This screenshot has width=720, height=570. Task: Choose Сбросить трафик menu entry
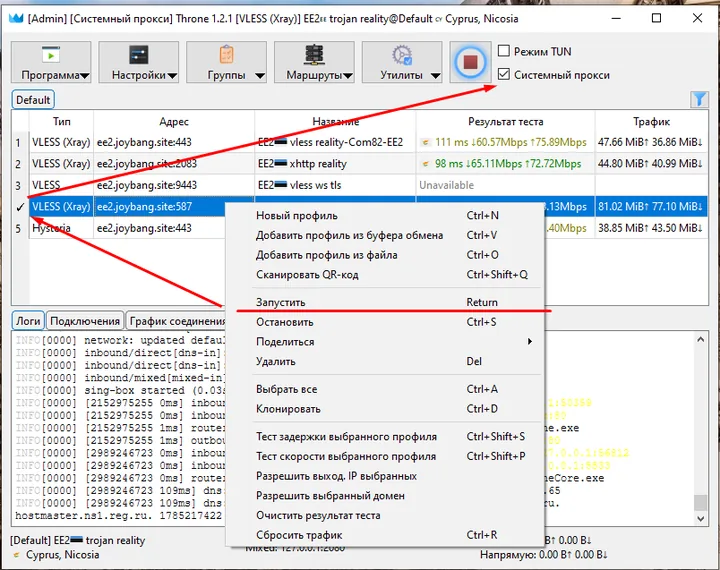point(385,535)
